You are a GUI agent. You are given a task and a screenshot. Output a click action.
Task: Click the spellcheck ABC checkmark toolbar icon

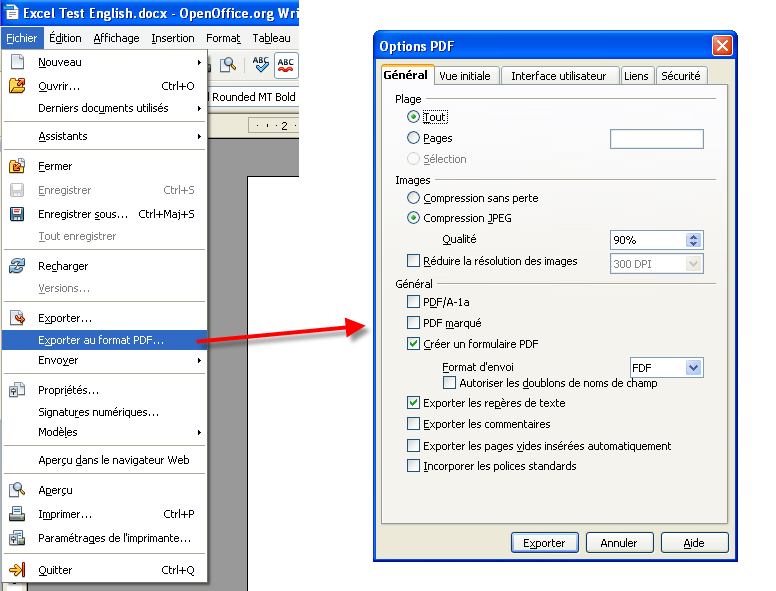pos(261,65)
